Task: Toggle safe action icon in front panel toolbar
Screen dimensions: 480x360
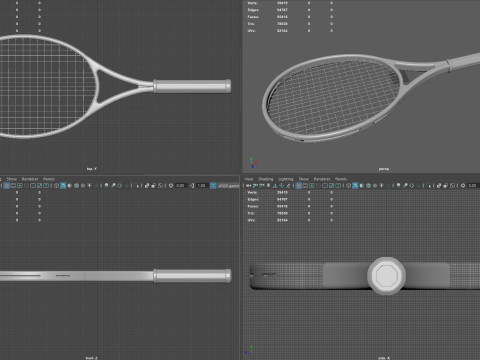Action: (x=39, y=185)
